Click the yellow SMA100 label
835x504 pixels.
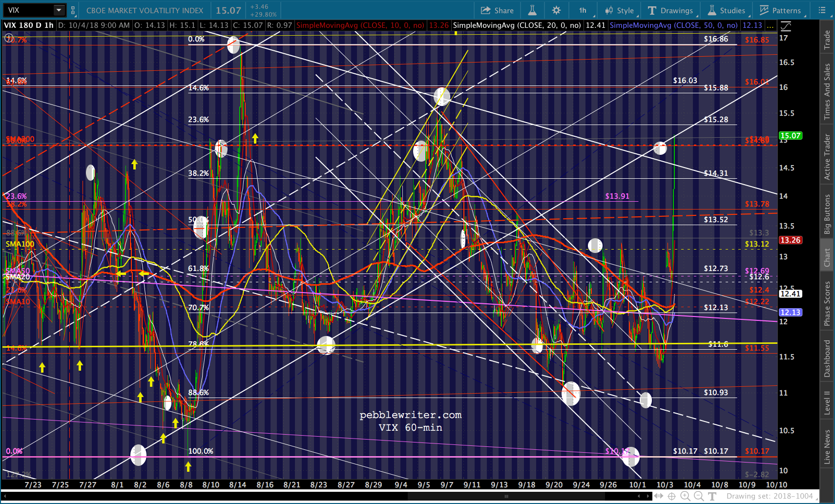[x=20, y=244]
